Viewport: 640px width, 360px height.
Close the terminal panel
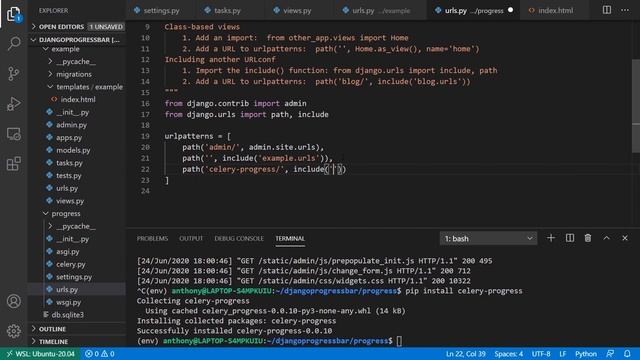tap(625, 238)
